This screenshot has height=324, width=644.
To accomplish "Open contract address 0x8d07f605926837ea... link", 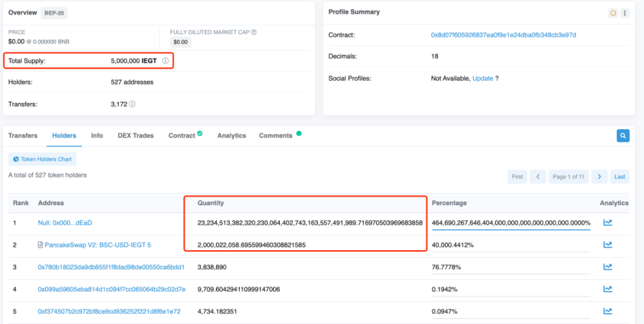I will 503,35.
